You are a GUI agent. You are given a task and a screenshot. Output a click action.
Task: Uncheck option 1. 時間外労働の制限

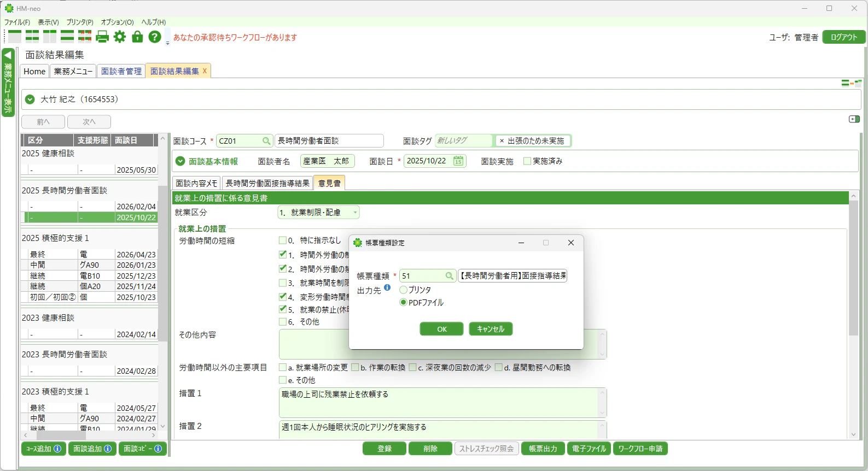(x=283, y=255)
